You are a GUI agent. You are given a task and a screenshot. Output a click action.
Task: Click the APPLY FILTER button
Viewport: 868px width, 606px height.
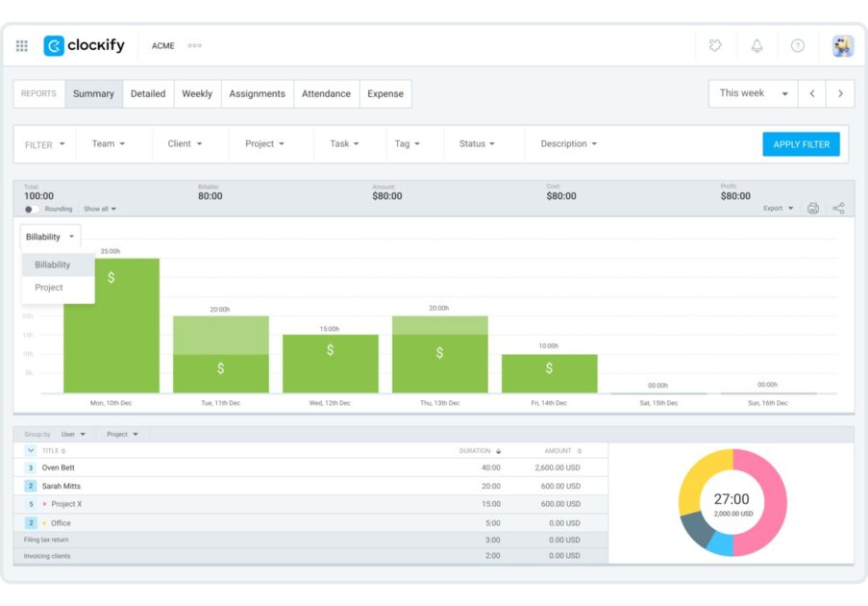click(x=801, y=144)
